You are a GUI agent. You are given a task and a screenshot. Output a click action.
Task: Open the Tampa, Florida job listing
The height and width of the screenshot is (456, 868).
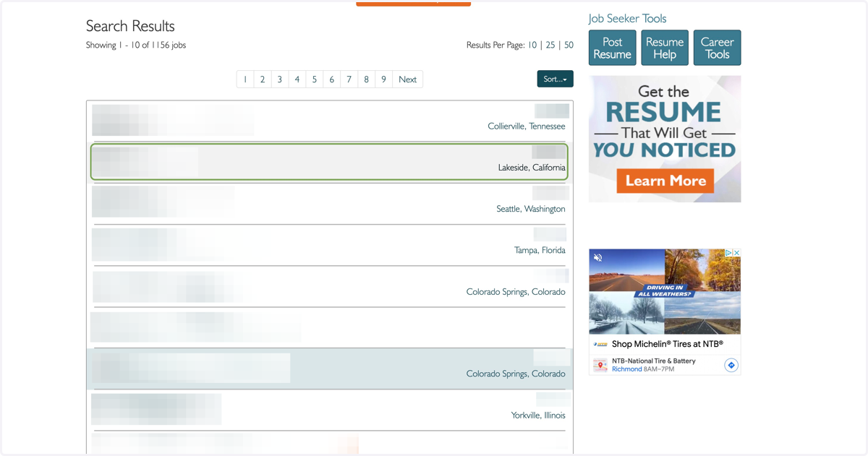click(329, 245)
